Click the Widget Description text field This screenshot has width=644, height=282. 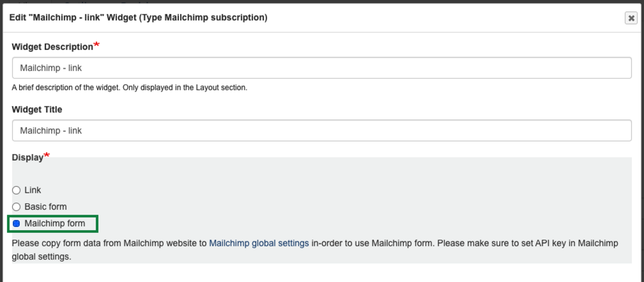pos(321,68)
